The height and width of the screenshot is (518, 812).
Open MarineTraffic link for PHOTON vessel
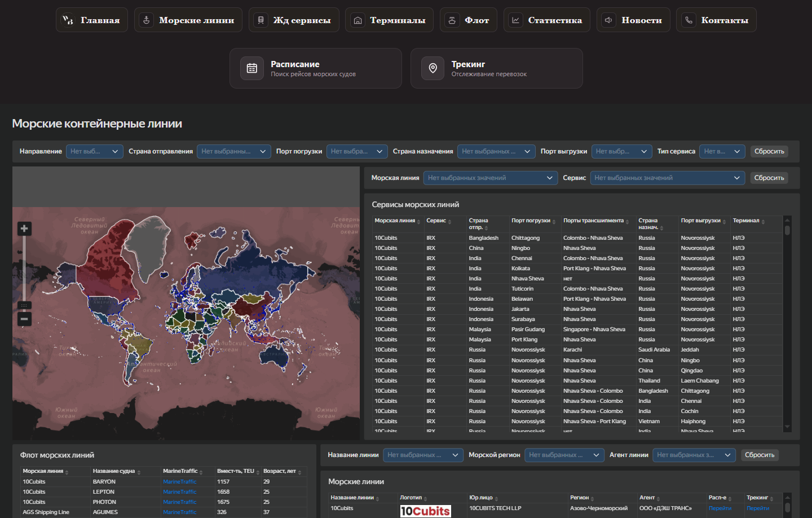pyautogui.click(x=179, y=502)
